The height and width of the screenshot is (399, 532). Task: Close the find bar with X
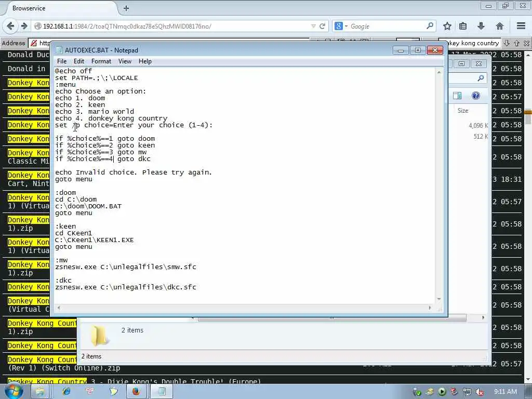tap(526, 43)
